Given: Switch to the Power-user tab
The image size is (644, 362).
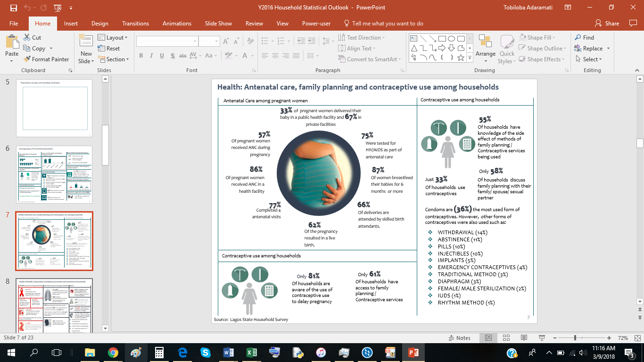Looking at the screenshot, I should 316,24.
